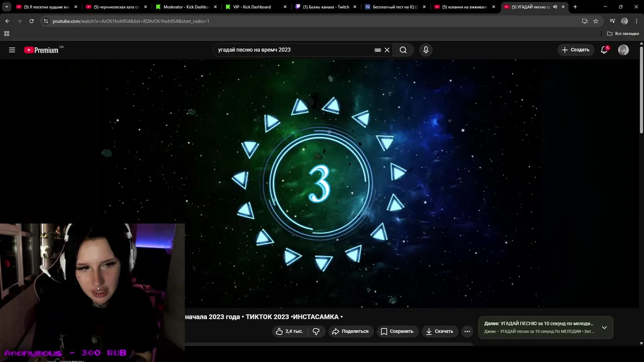
Task: Open more actions three-dot menu
Action: (x=467, y=331)
